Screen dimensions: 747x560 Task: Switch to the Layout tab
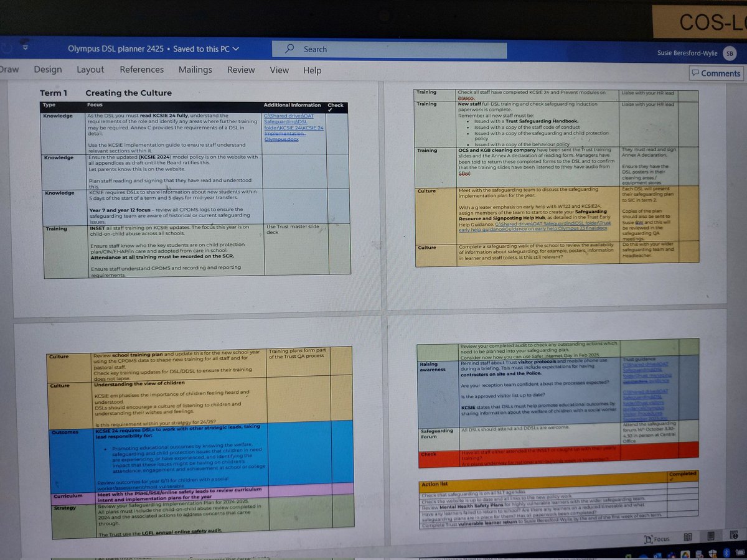point(90,70)
